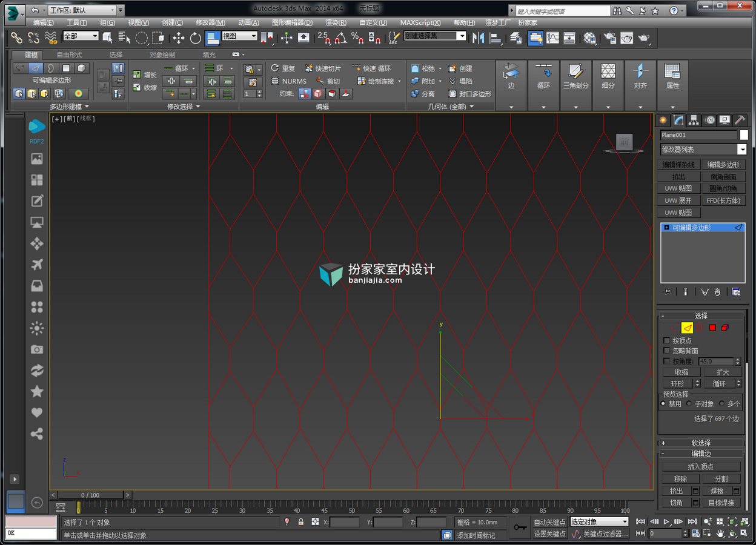Click the 分割 button

pyautogui.click(x=721, y=478)
